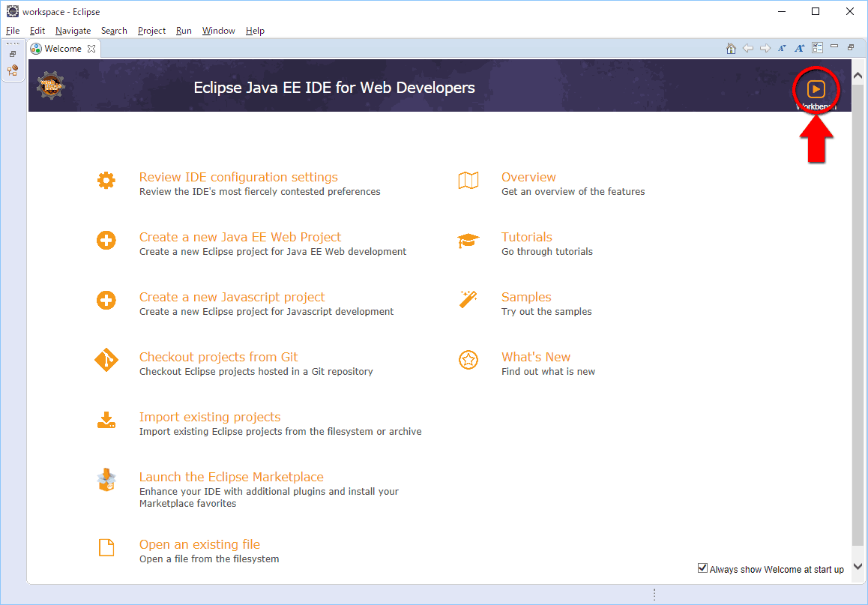Click 'Open a file from the filesystem' text
868x605 pixels.
click(209, 559)
